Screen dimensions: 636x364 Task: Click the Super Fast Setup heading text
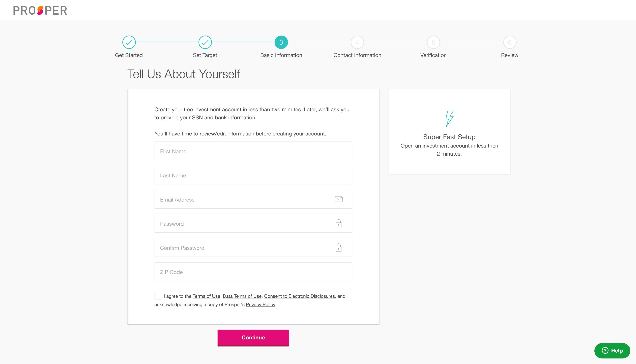[x=449, y=137]
